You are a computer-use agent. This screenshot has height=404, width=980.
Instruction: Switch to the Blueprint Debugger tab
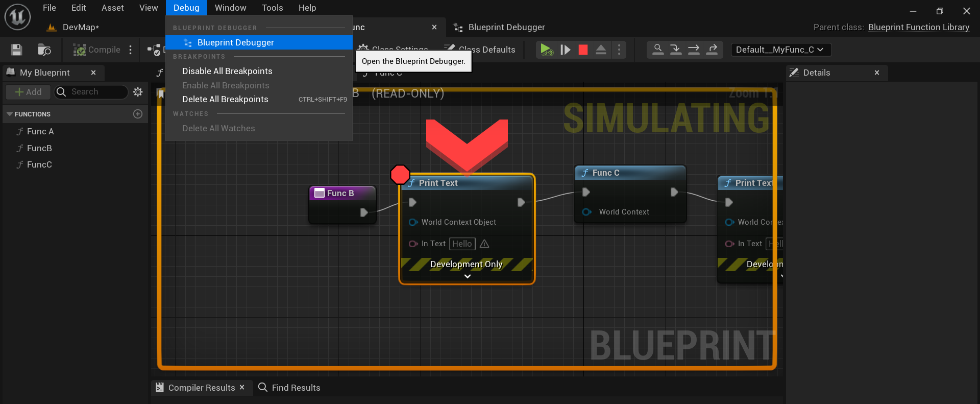coord(499,27)
